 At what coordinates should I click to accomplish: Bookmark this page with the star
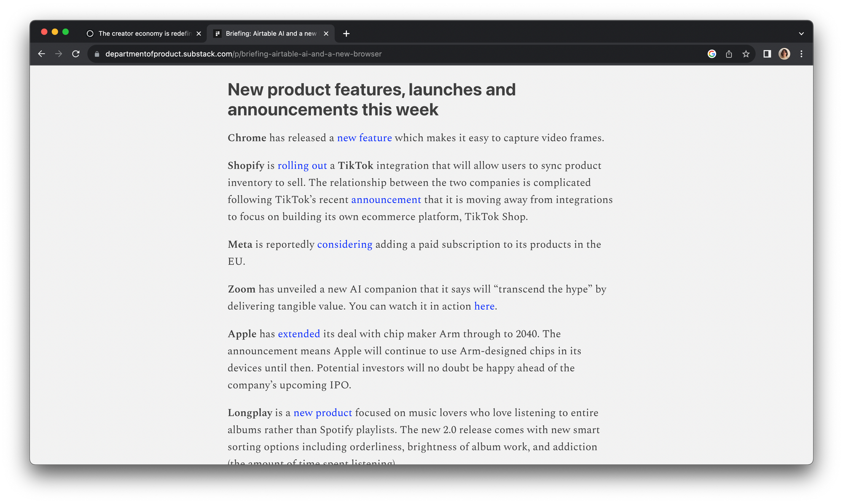pos(746,54)
